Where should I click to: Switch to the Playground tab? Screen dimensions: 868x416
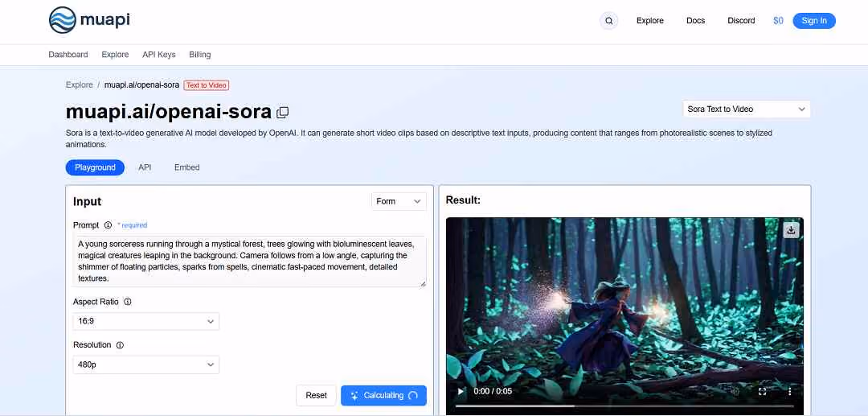point(95,167)
